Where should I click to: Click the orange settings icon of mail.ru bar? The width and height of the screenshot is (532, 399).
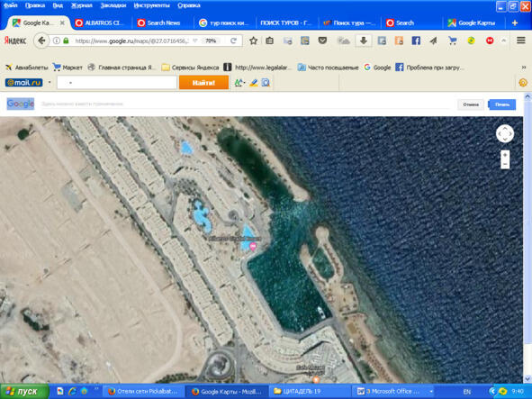[x=523, y=83]
